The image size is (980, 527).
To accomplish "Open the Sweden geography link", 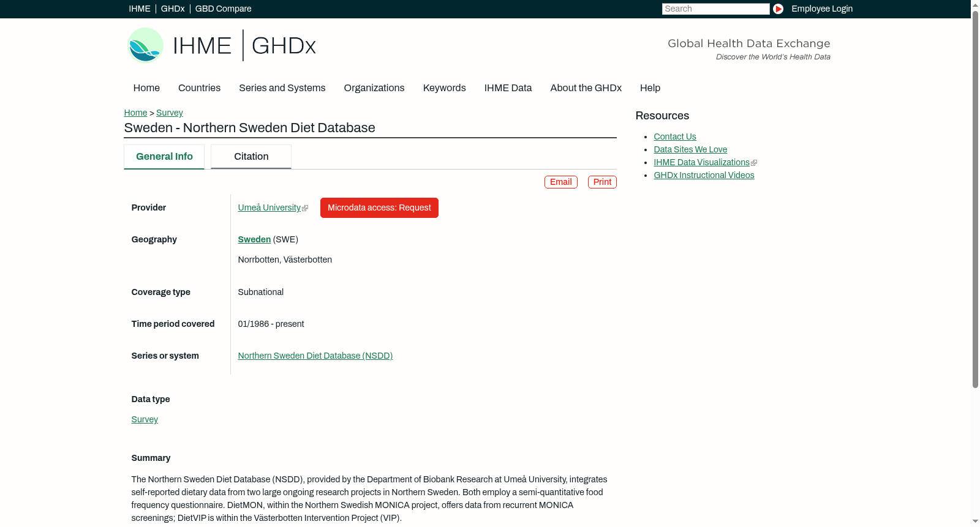I will click(x=254, y=239).
